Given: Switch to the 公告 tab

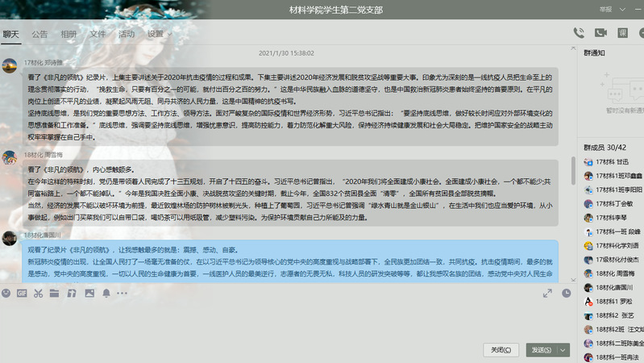Looking at the screenshot, I should coord(39,35).
